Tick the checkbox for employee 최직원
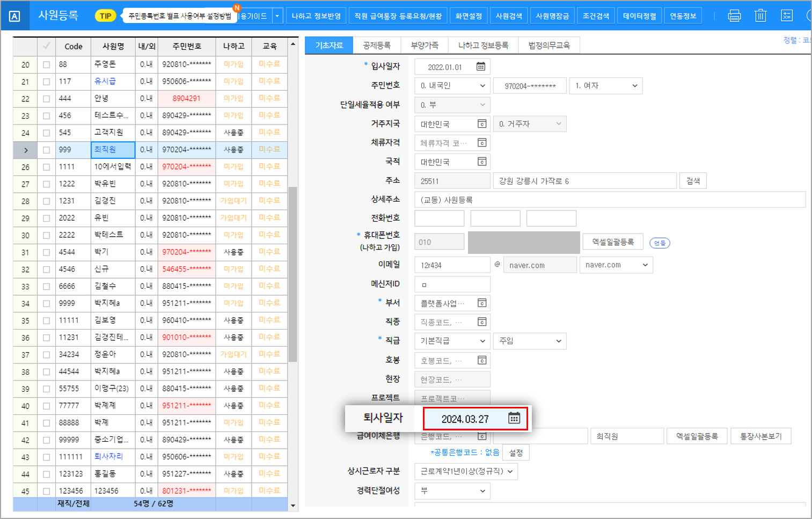 47,150
